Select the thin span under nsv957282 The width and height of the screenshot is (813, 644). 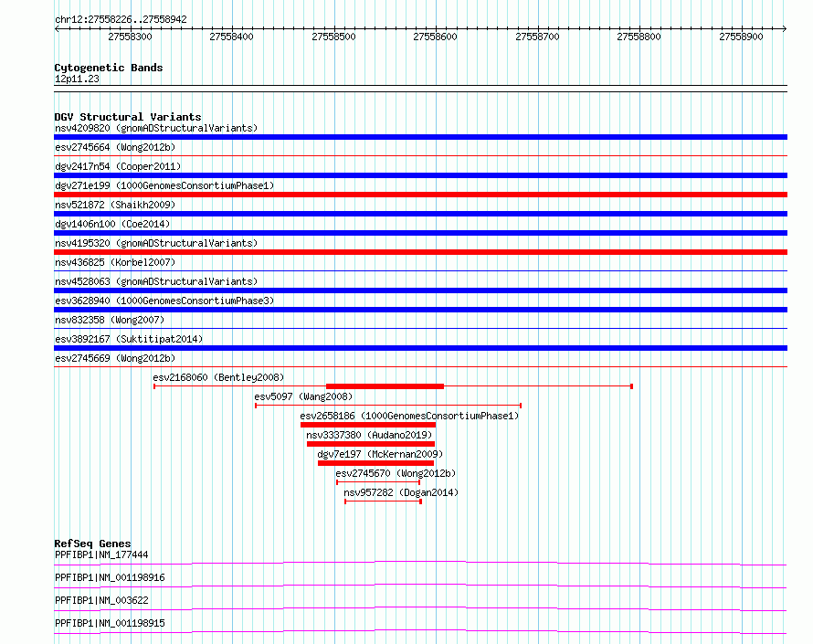click(383, 501)
